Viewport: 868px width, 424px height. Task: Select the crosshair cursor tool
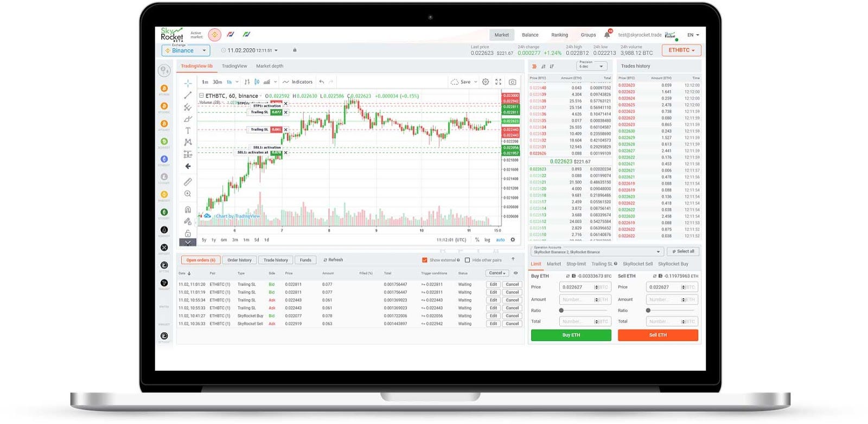[x=188, y=83]
